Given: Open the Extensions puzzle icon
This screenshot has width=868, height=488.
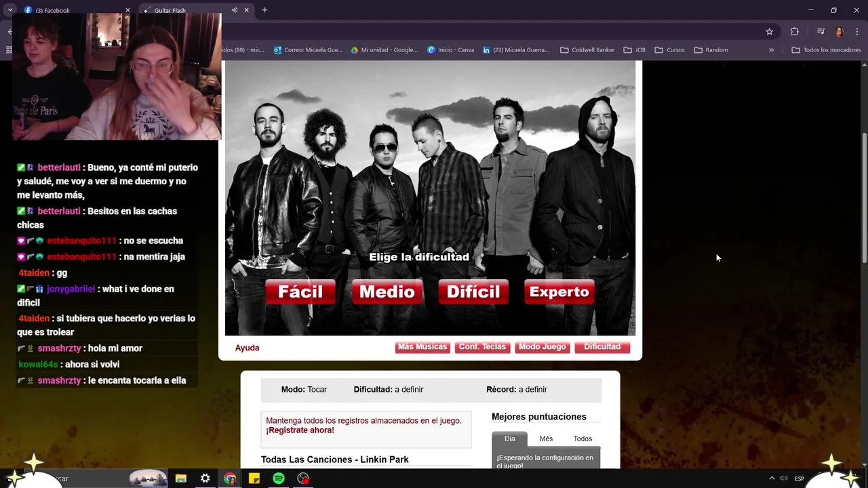Looking at the screenshot, I should click(795, 31).
